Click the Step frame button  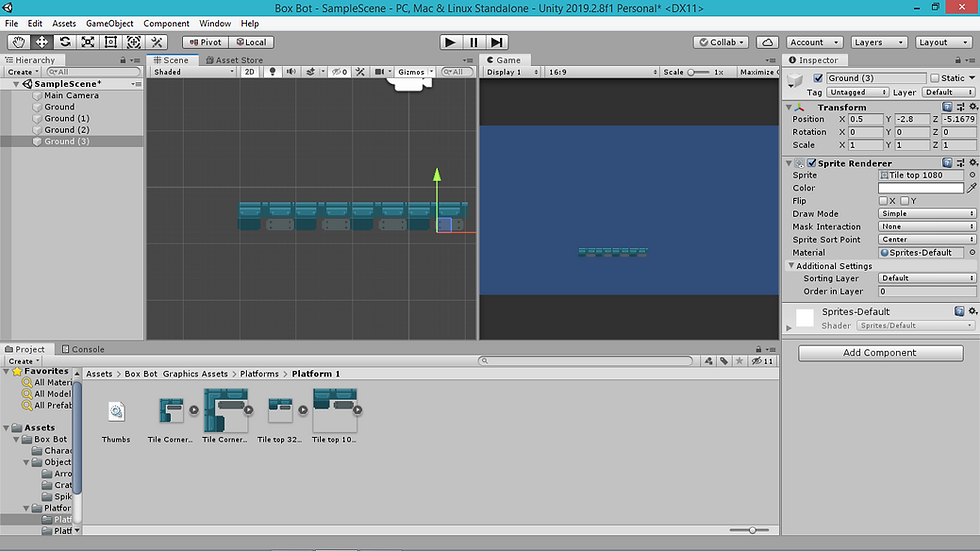(x=497, y=42)
